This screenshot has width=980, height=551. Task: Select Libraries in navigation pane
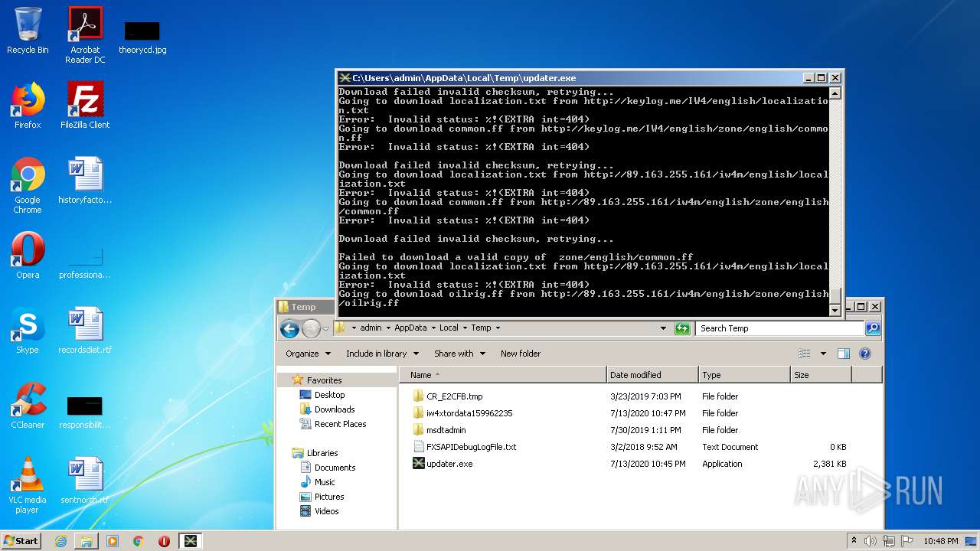(322, 453)
